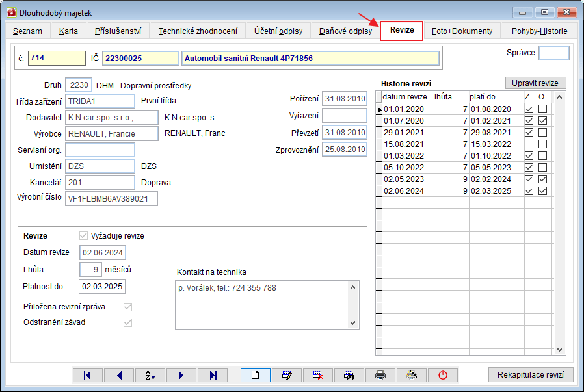584x392 pixels.
Task: Open the Foto+Dokumenty tab
Action: pyautogui.click(x=462, y=31)
